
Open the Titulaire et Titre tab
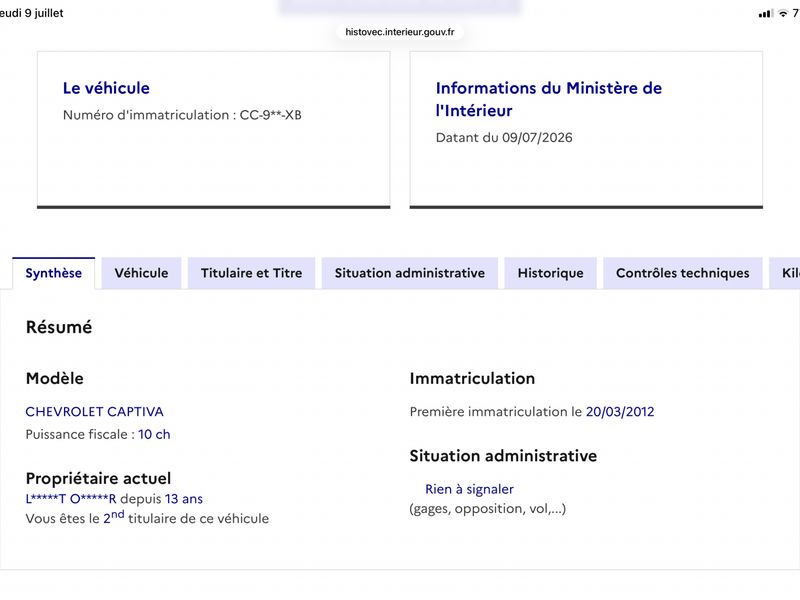pos(252,273)
